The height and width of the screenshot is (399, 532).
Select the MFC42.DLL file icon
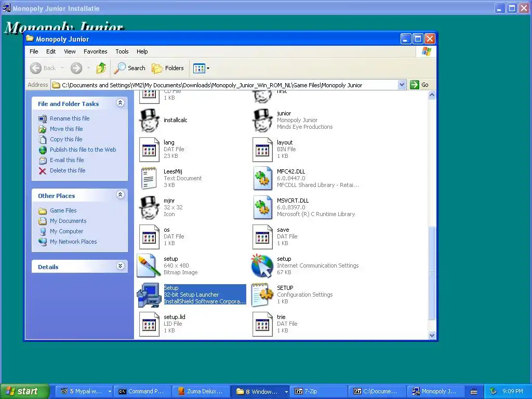click(x=262, y=179)
